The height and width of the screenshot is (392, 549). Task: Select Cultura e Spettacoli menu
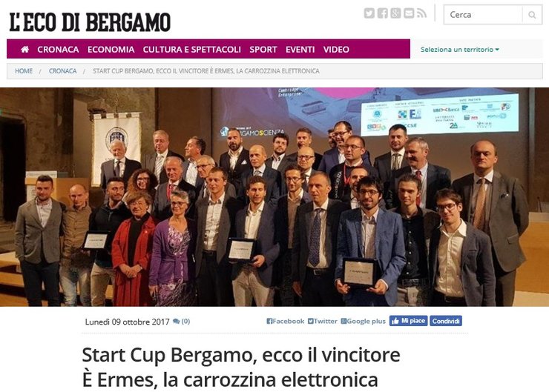point(192,50)
